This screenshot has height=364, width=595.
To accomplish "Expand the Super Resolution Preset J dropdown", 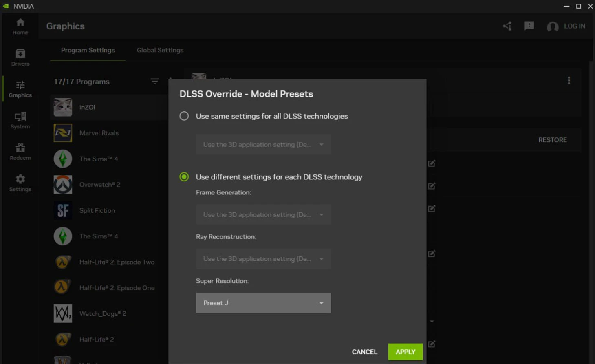I will tap(263, 303).
